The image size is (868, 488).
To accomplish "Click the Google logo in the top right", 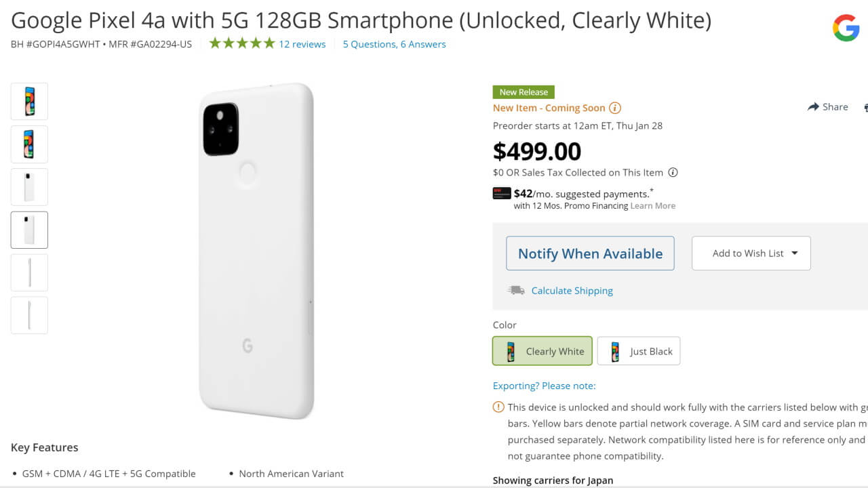I will click(x=846, y=28).
